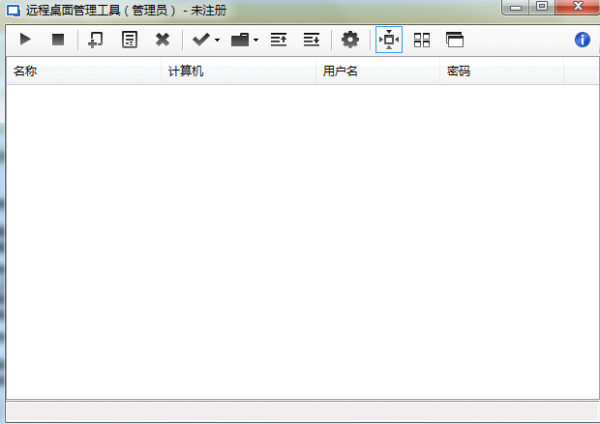This screenshot has width=600, height=424.
Task: Sort by the 计算机 column header
Action: tap(239, 71)
